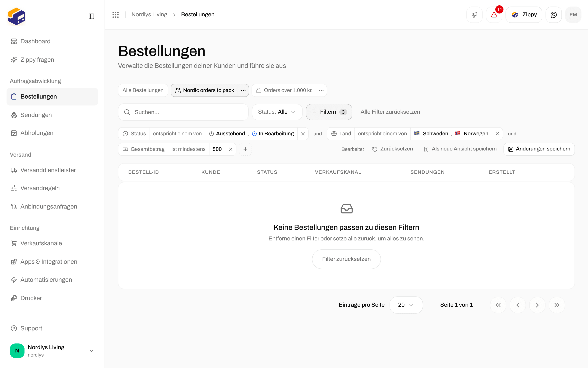
Task: Click the company logo
Action: (x=16, y=16)
